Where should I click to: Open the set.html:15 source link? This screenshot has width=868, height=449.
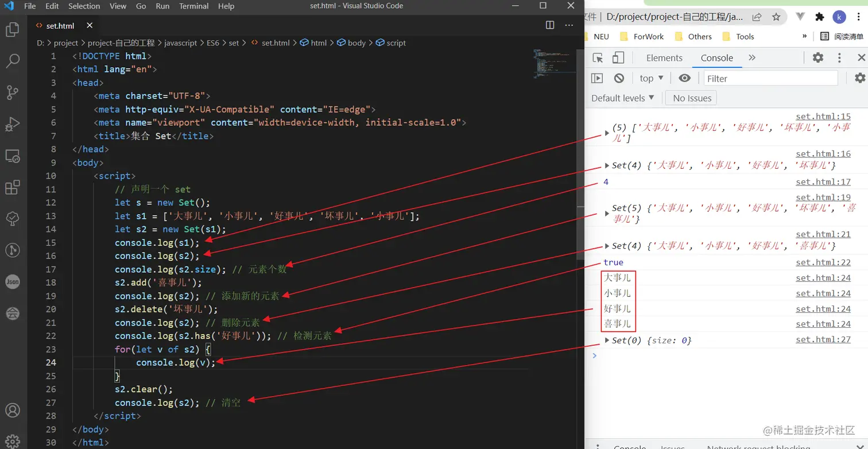[823, 117]
